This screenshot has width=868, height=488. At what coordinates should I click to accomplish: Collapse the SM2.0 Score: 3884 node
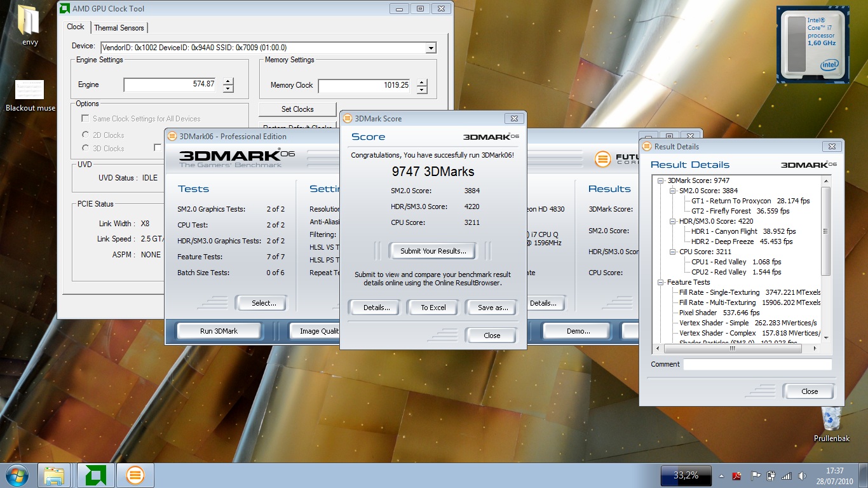(x=673, y=191)
